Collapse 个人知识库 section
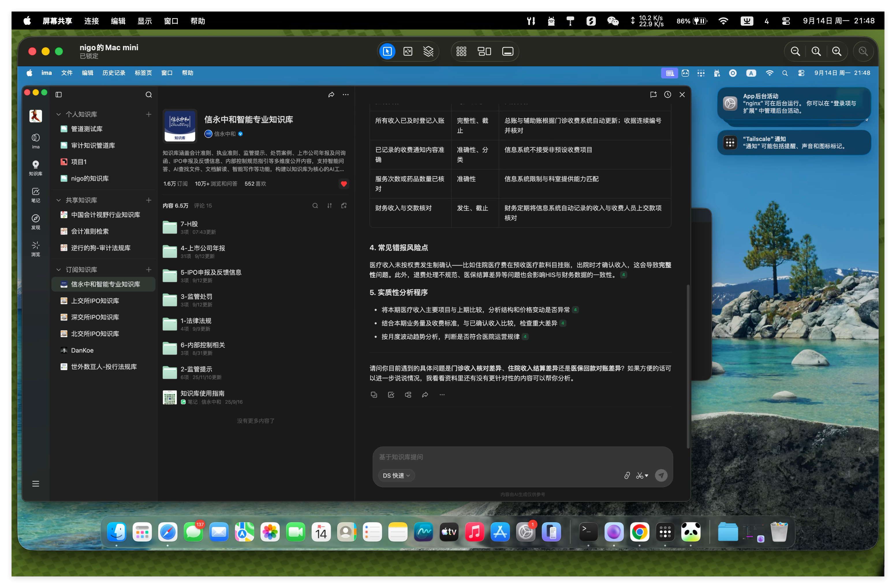This screenshot has height=588, width=896. click(59, 114)
